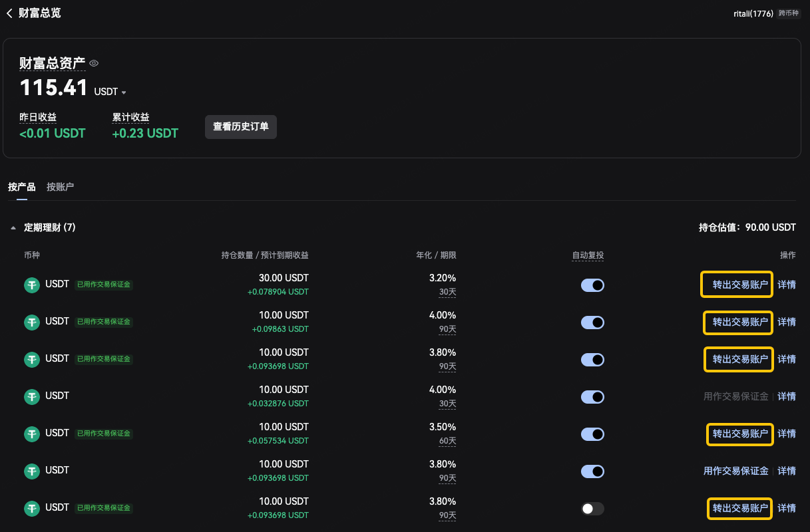Click the +0.23 USDT cumulative earnings value

(x=145, y=134)
